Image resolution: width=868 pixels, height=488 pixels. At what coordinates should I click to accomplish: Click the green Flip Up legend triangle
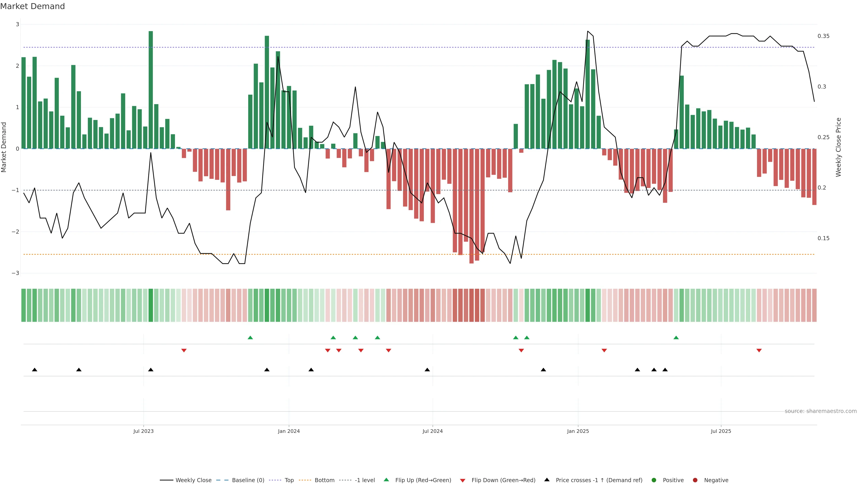(x=387, y=480)
